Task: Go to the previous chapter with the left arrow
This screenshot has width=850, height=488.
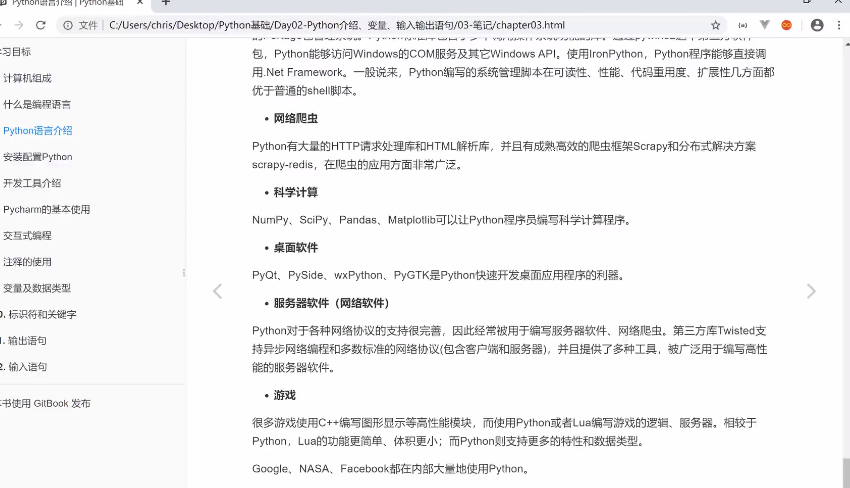Action: [x=217, y=291]
